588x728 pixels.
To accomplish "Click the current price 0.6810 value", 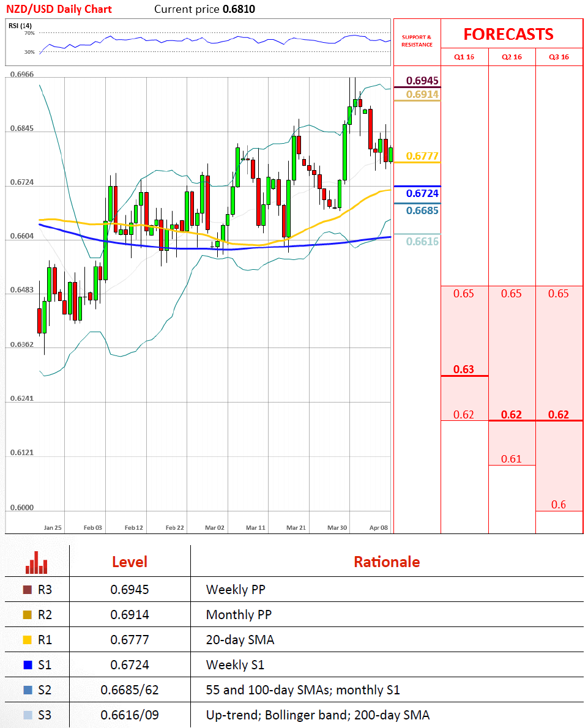I will pos(239,9).
